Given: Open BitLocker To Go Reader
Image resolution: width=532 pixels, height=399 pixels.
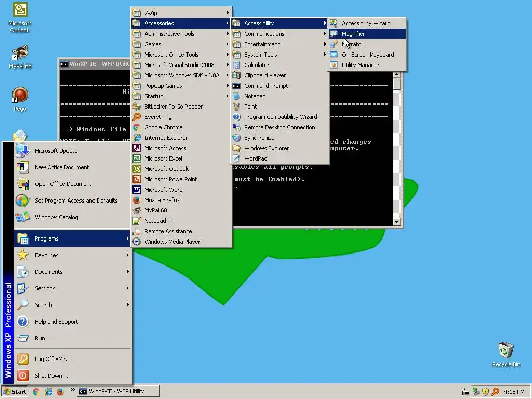Looking at the screenshot, I should tap(181, 107).
